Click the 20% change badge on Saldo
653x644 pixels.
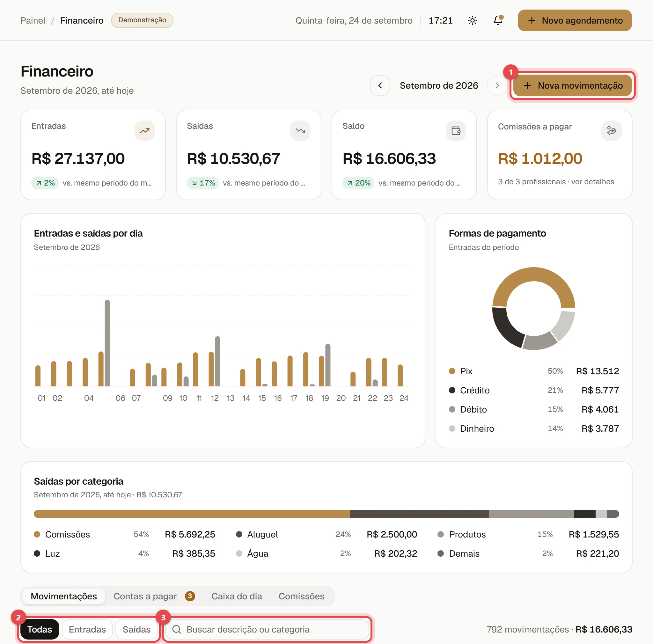point(358,183)
